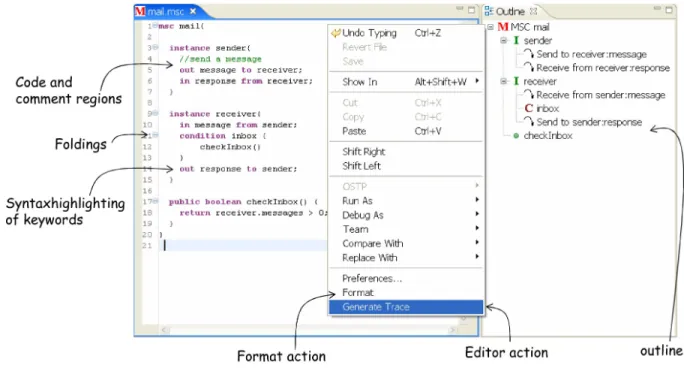This screenshot has width=684, height=368.
Task: Collapse the MSC mail tree node
Action: click(490, 27)
